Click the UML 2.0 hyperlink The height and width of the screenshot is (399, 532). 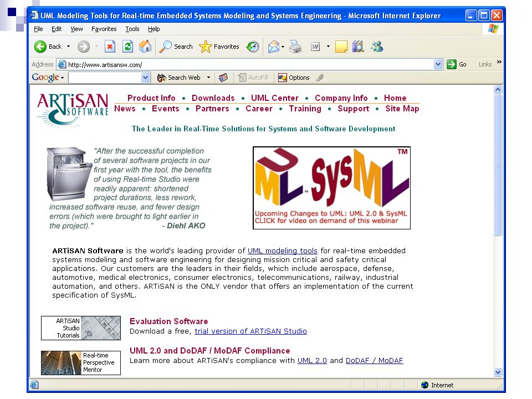click(x=312, y=361)
